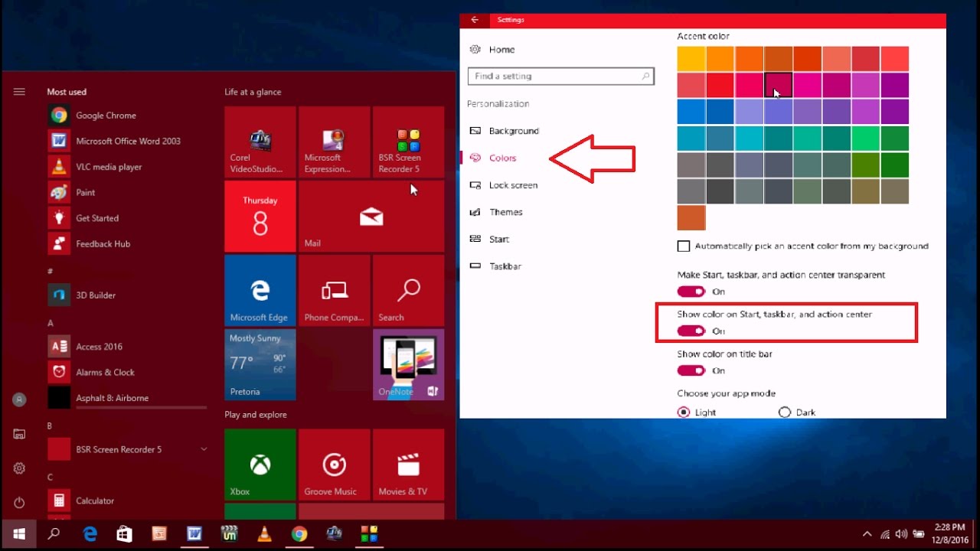Screen dimensions: 980x551
Task: Open Paint from the Most used list
Action: click(x=126, y=192)
